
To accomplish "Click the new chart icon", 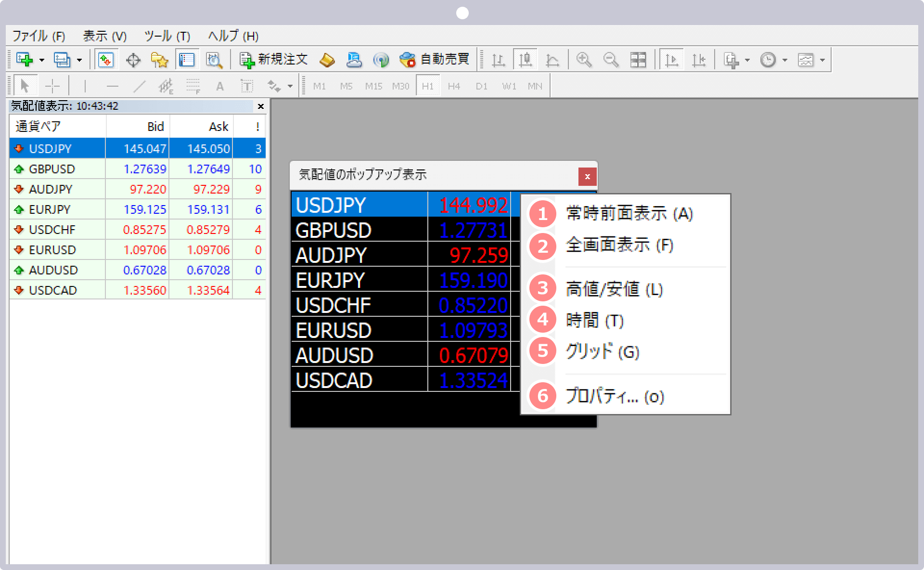I will tap(25, 60).
